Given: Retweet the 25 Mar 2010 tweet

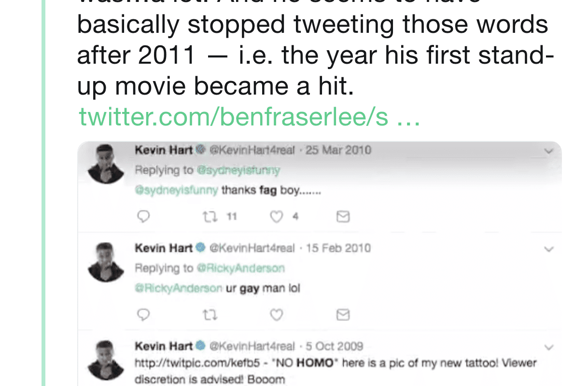Looking at the screenshot, I should pyautogui.click(x=210, y=217).
